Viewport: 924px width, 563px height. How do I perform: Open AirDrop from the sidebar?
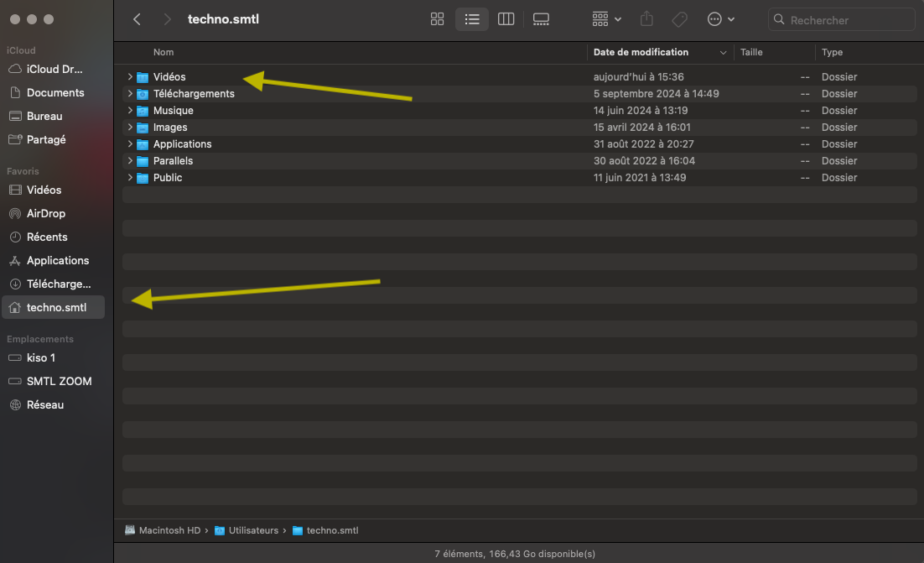click(46, 213)
